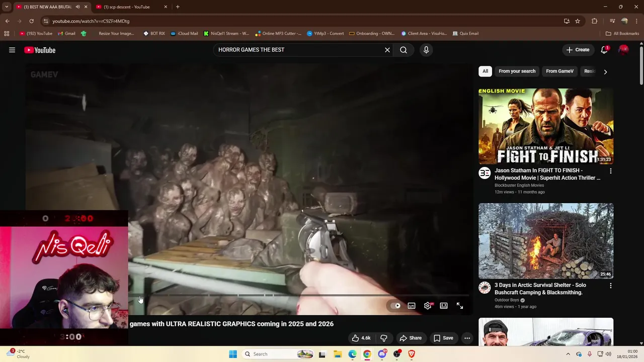Visit the Outdoor Boys channel

tap(507, 300)
